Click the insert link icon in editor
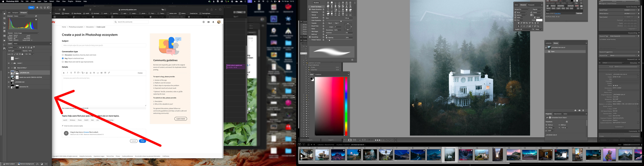The image size is (644, 166). (109, 73)
